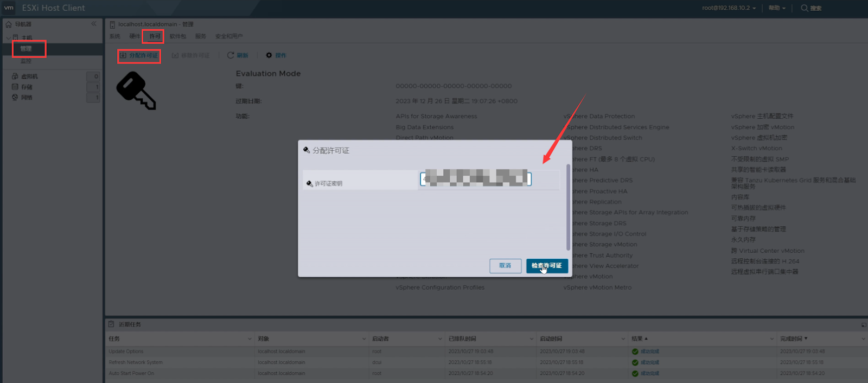Click the 存储 datastore icon
Image resolution: width=868 pixels, height=383 pixels.
pos(15,87)
